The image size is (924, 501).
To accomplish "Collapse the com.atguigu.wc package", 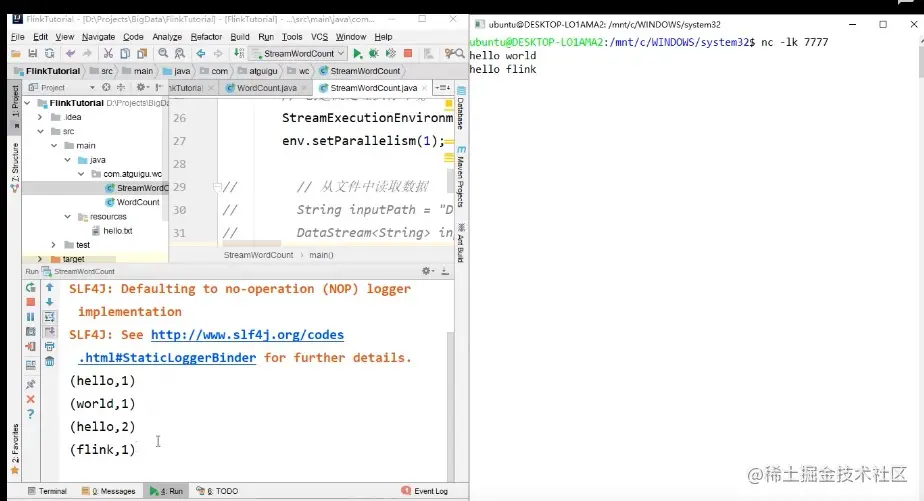I will click(x=81, y=174).
